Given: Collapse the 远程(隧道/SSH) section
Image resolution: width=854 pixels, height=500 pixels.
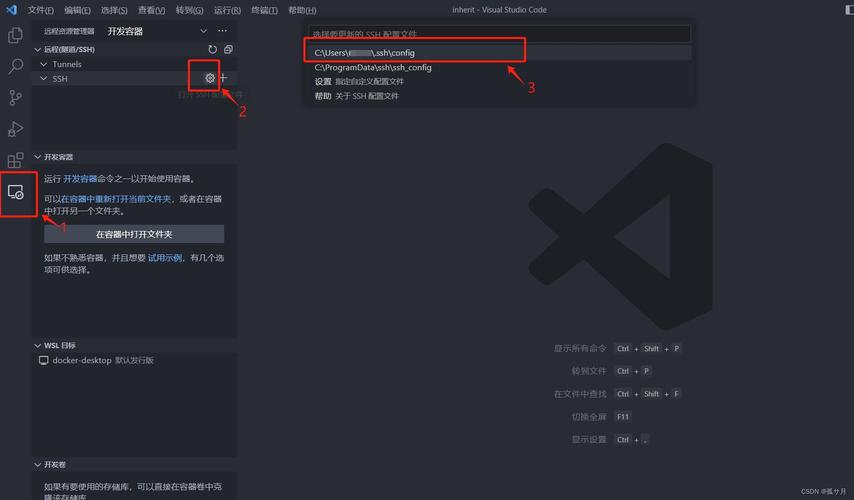Looking at the screenshot, I should (x=37, y=50).
